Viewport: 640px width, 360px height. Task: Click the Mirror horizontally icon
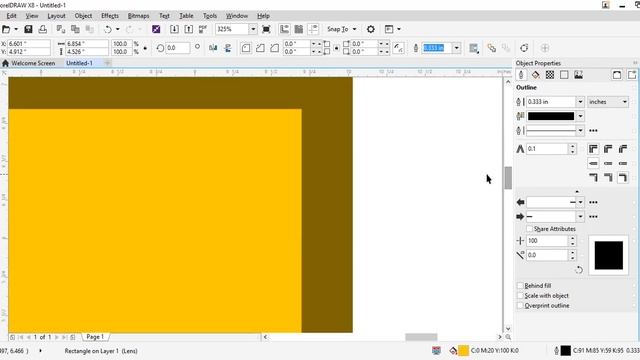click(213, 48)
